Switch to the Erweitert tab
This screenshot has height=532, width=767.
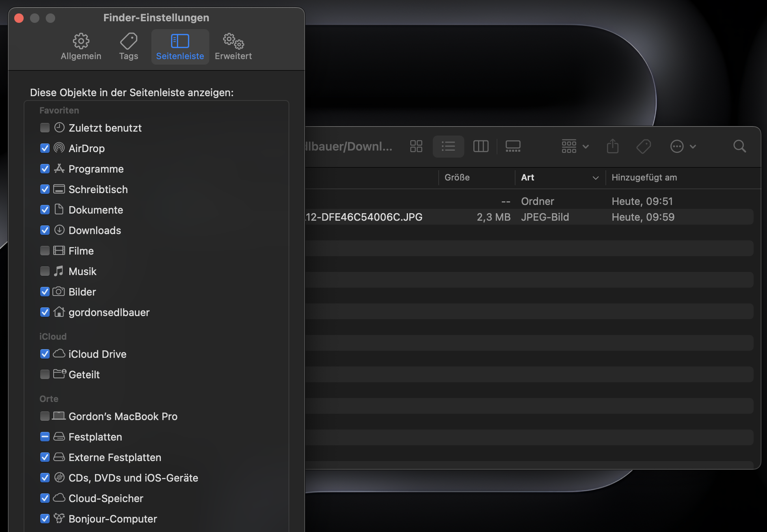tap(233, 46)
